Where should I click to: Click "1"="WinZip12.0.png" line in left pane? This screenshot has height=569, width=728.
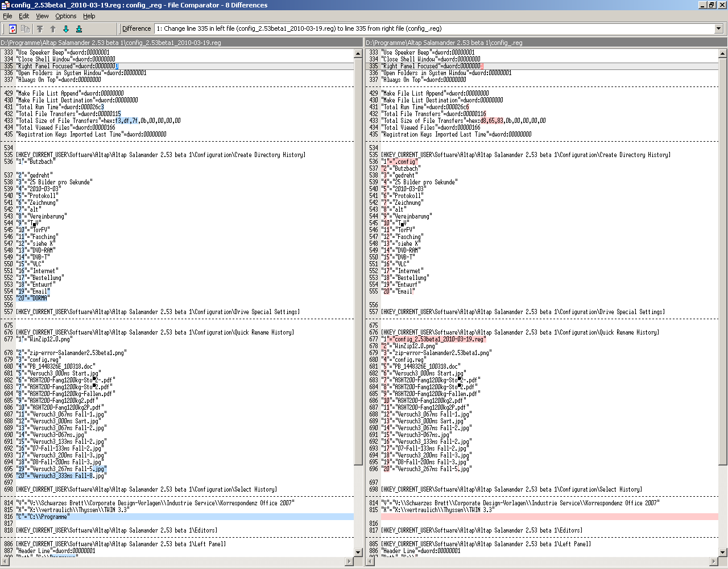[x=44, y=339]
